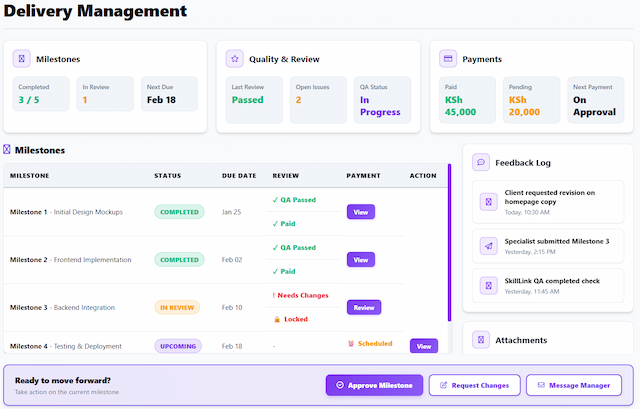Click the View button for Milestone 4
This screenshot has height=409, width=640.
tap(424, 346)
